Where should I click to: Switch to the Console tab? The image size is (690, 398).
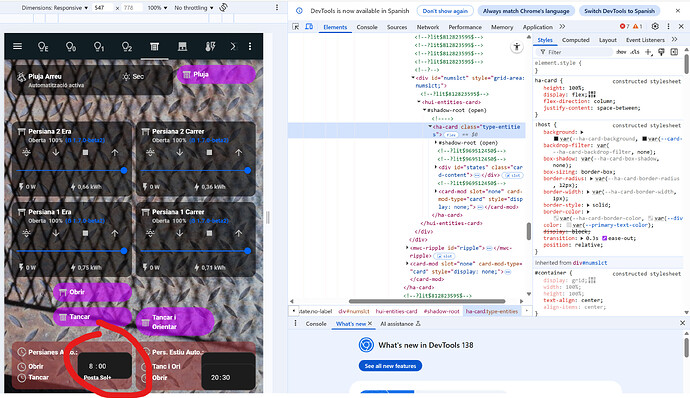[x=367, y=27]
